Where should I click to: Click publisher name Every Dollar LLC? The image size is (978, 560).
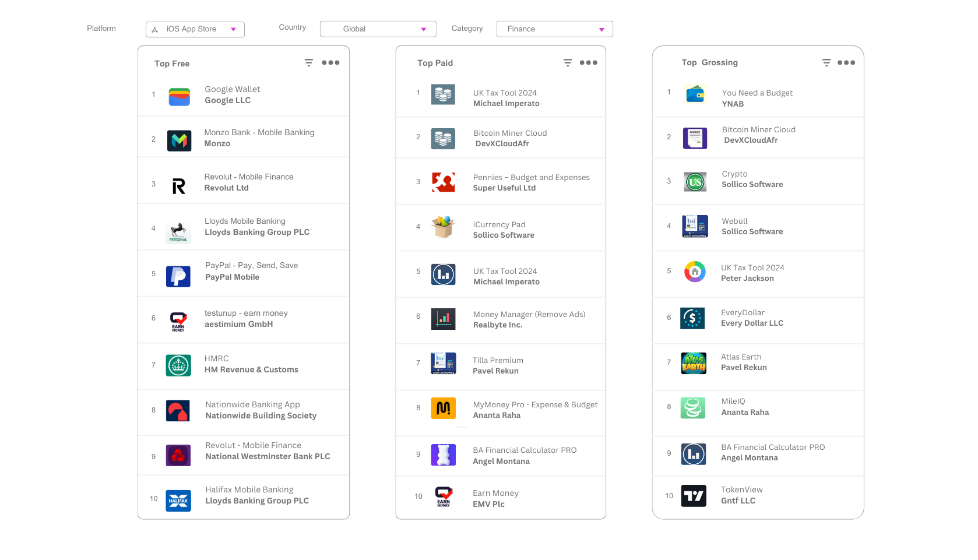click(x=752, y=323)
